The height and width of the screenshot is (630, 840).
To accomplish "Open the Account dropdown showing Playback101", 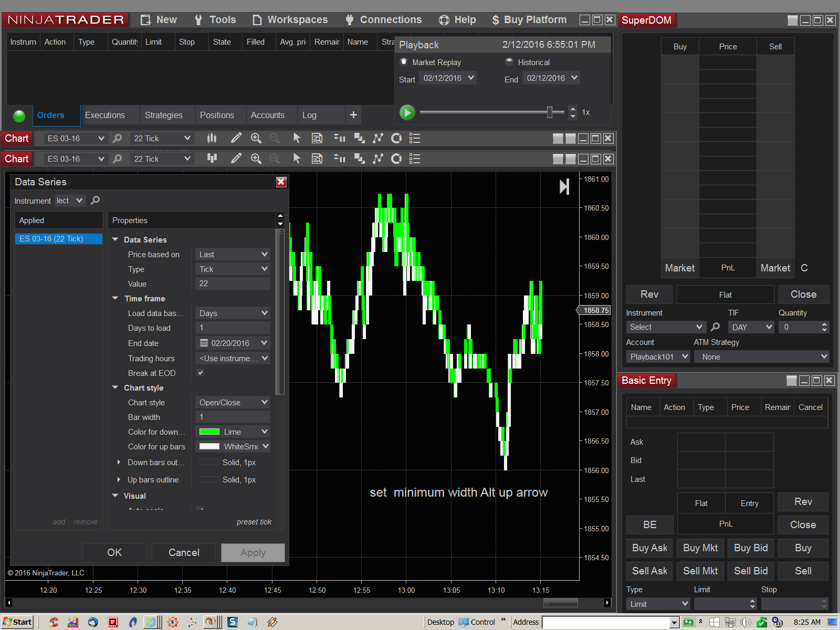I will coord(658,356).
